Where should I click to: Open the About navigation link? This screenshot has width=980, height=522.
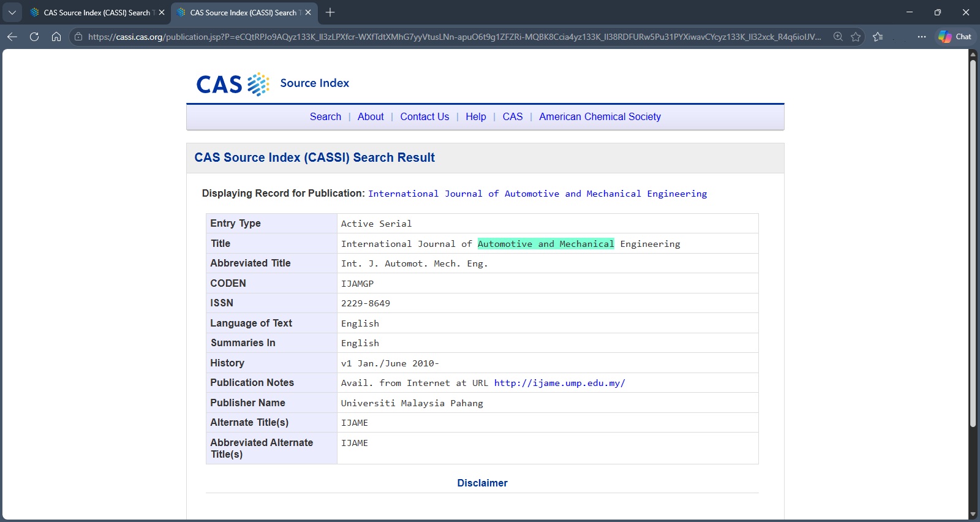(371, 116)
